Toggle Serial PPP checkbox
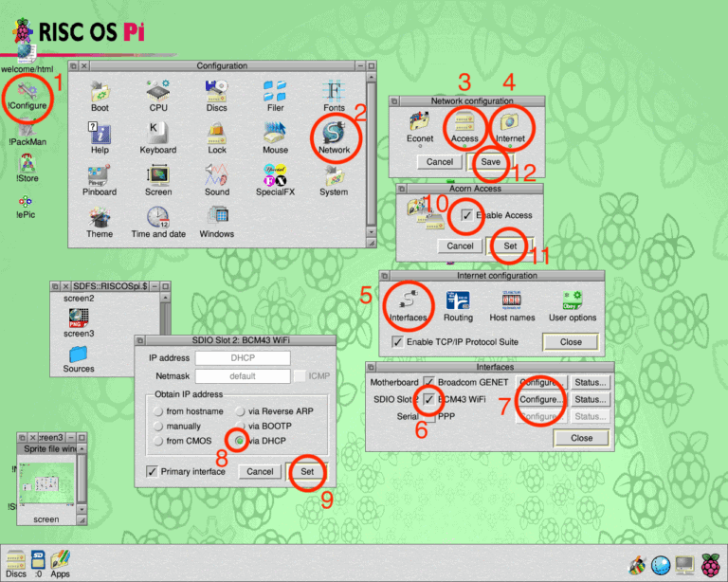This screenshot has height=582, width=728. (x=429, y=416)
